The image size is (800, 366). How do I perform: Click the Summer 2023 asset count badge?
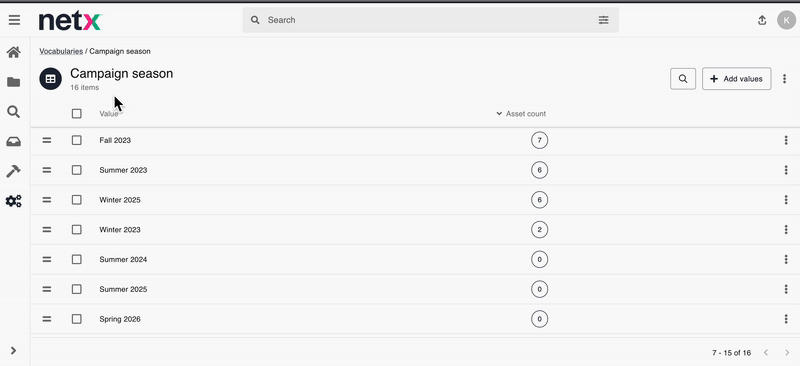click(x=539, y=170)
